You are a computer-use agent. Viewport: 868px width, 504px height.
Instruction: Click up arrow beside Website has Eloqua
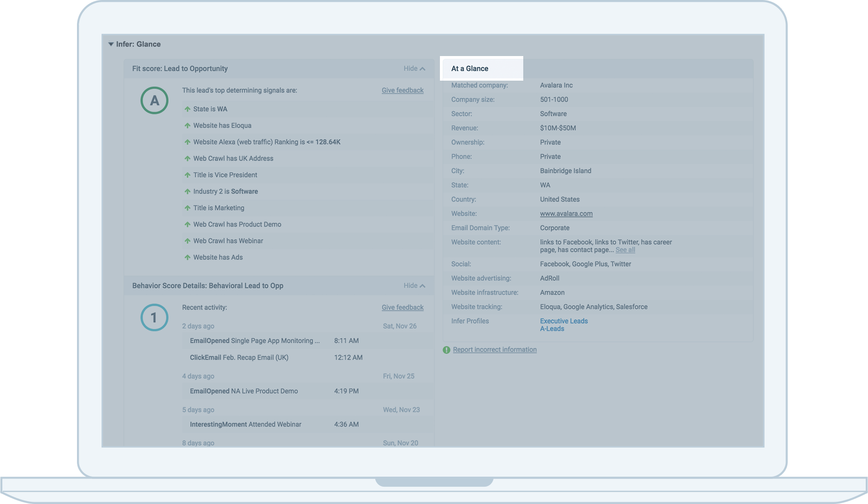187,125
